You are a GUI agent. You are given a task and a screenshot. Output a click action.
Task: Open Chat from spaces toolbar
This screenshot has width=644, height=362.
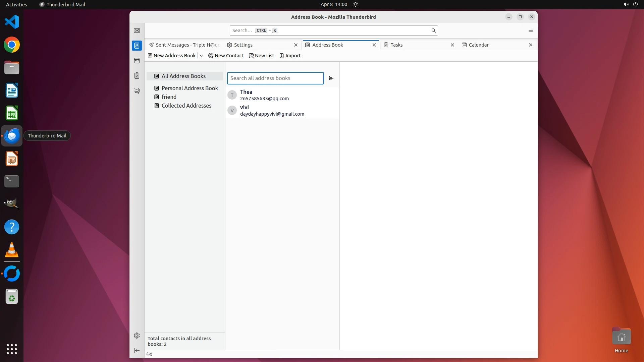pos(137,91)
